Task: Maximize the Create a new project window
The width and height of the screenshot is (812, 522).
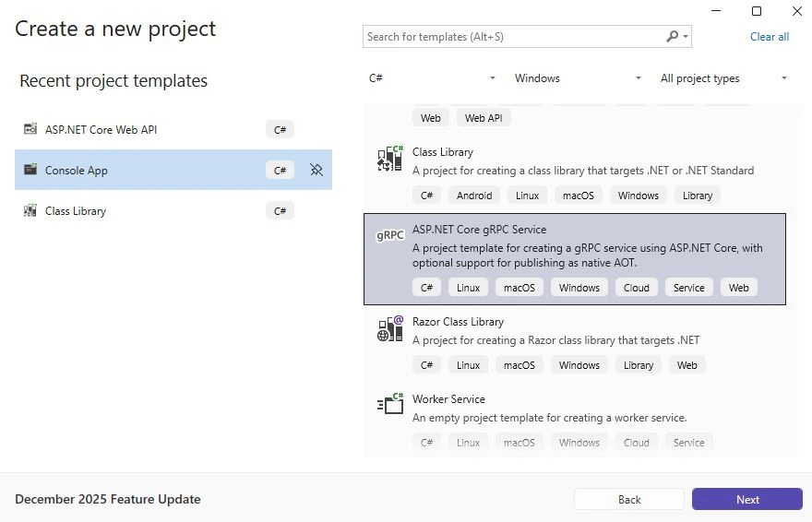Action: [756, 11]
